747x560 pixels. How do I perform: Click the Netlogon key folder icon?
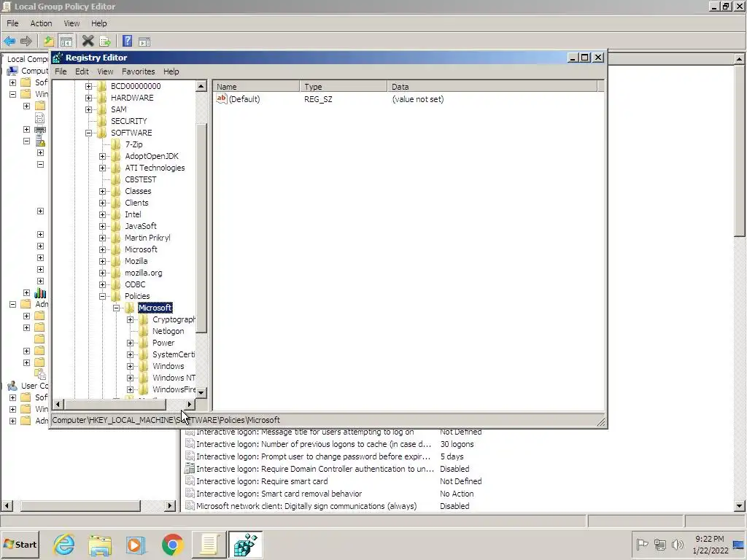point(144,331)
